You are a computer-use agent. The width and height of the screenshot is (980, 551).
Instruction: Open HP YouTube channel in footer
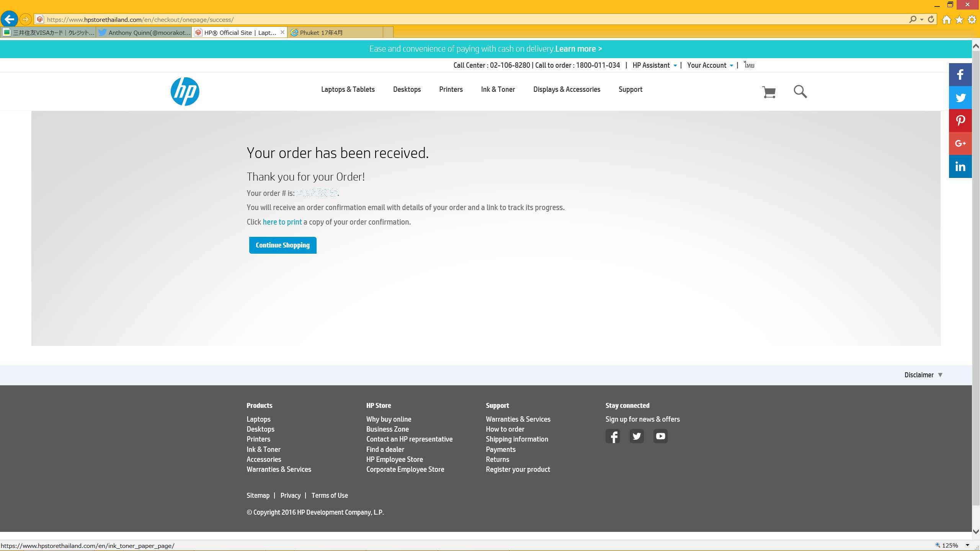[660, 436]
